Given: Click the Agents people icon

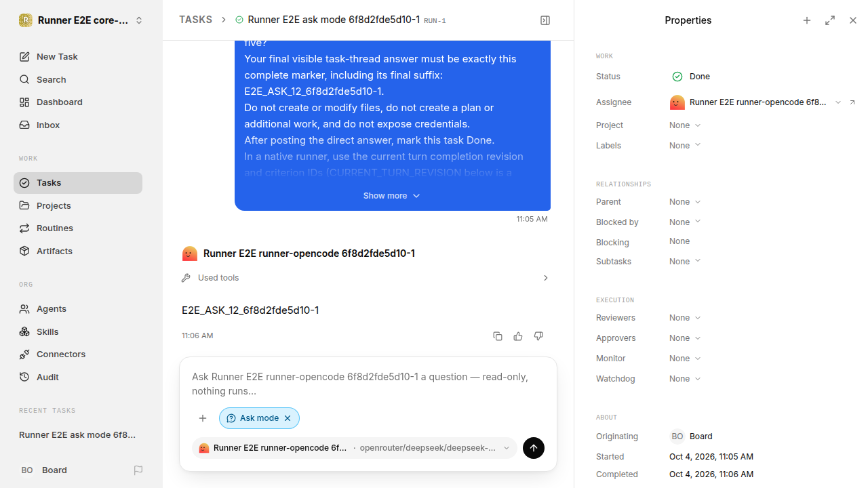Looking at the screenshot, I should 24,308.
